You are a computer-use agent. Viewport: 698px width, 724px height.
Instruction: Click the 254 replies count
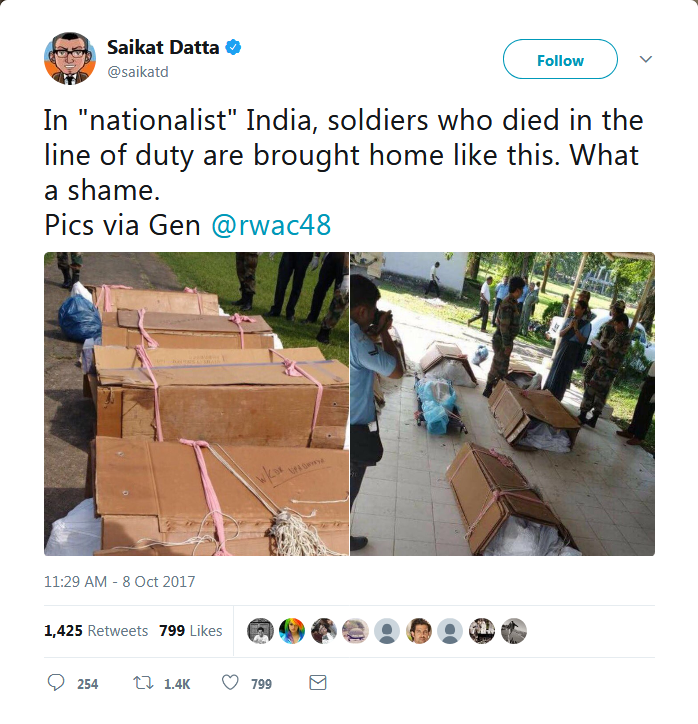[x=87, y=684]
